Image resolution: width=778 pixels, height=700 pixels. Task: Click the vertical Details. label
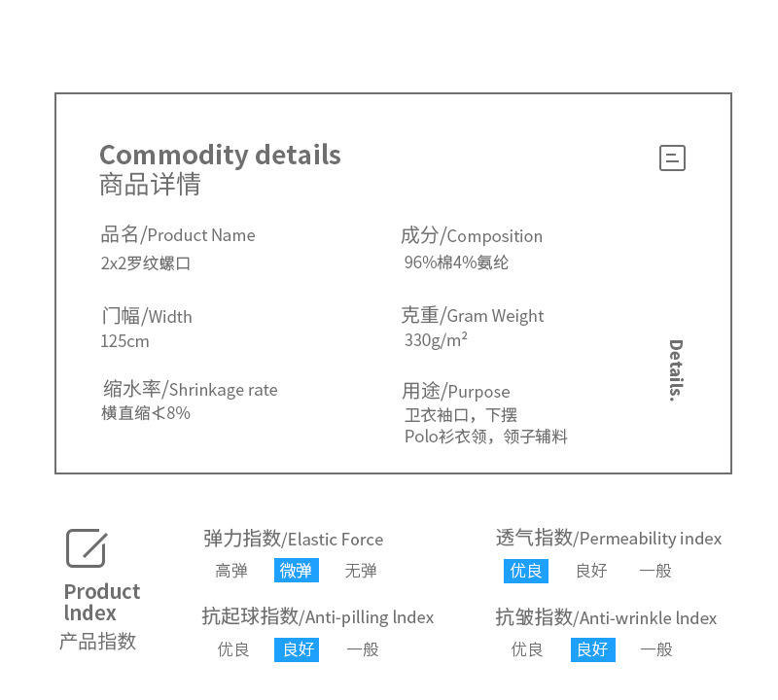coord(675,370)
